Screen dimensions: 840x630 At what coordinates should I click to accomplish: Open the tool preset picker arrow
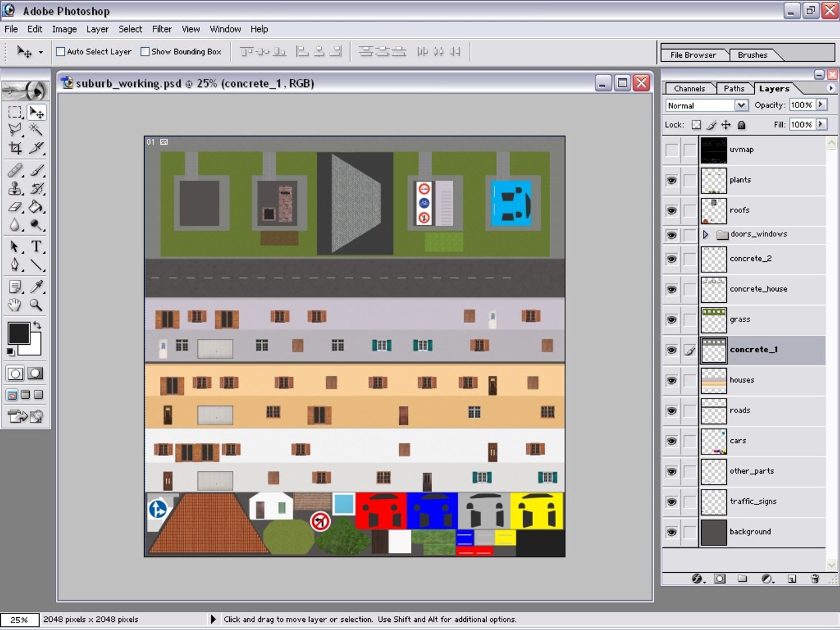(x=41, y=52)
